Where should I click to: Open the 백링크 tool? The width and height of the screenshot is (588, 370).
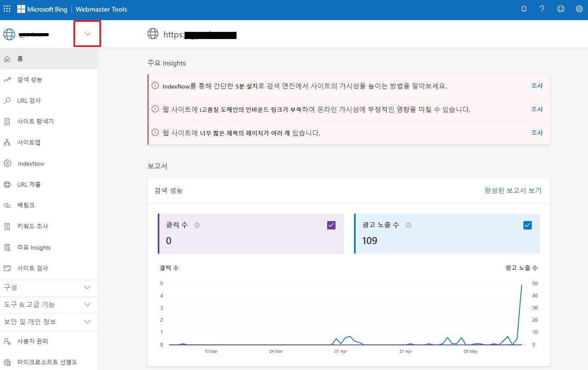(x=24, y=205)
